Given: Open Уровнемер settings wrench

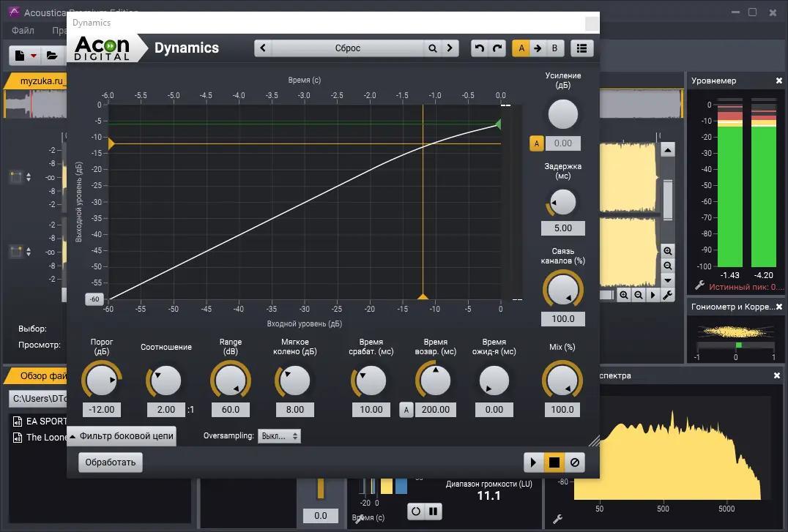Looking at the screenshot, I should [x=699, y=285].
